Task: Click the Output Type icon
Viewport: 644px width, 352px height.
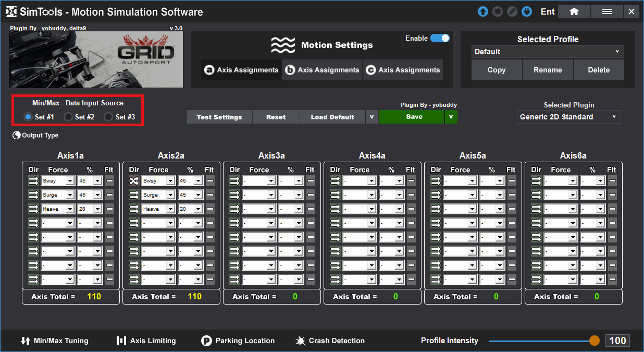Action: 17,136
